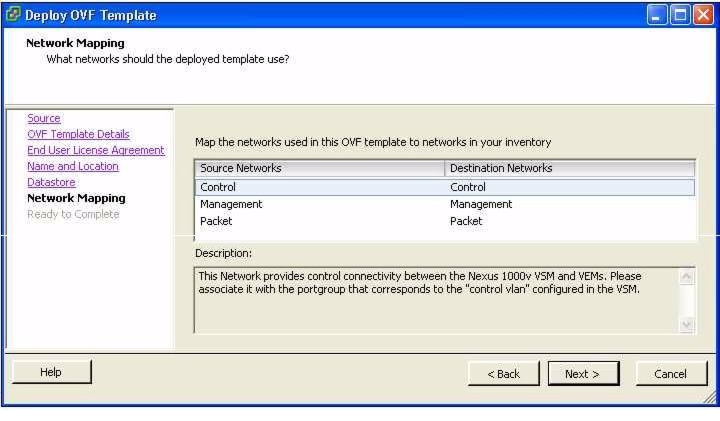The height and width of the screenshot is (421, 720).
Task: Proceed with the Next > button
Action: tap(583, 374)
